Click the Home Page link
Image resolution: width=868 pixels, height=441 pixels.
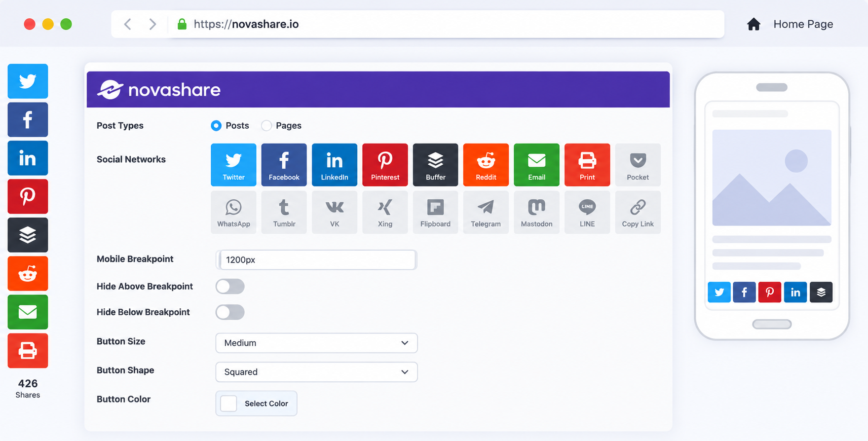click(x=803, y=24)
